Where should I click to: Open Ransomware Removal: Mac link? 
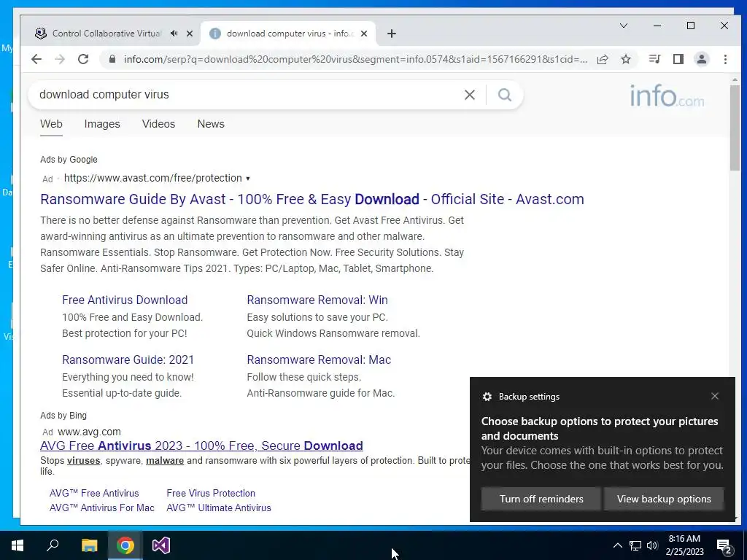(319, 360)
